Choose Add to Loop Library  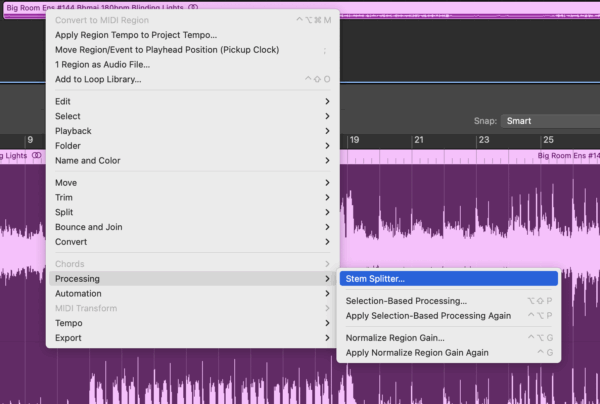(98, 79)
